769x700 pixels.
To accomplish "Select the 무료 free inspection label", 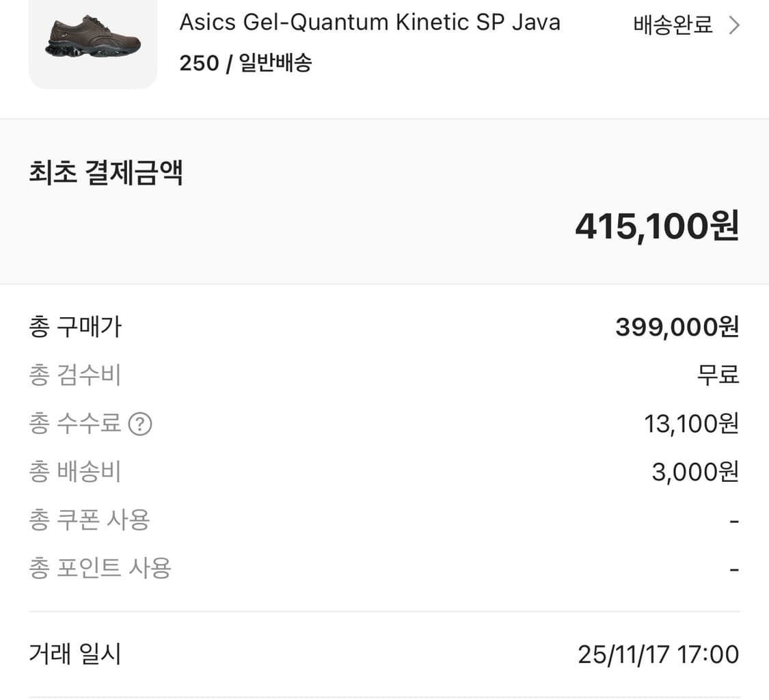I will 718,375.
